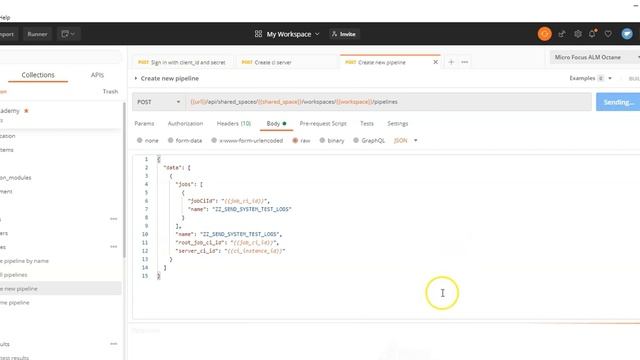
Task: Switch to the Pre-request Script tab
Action: point(323,123)
